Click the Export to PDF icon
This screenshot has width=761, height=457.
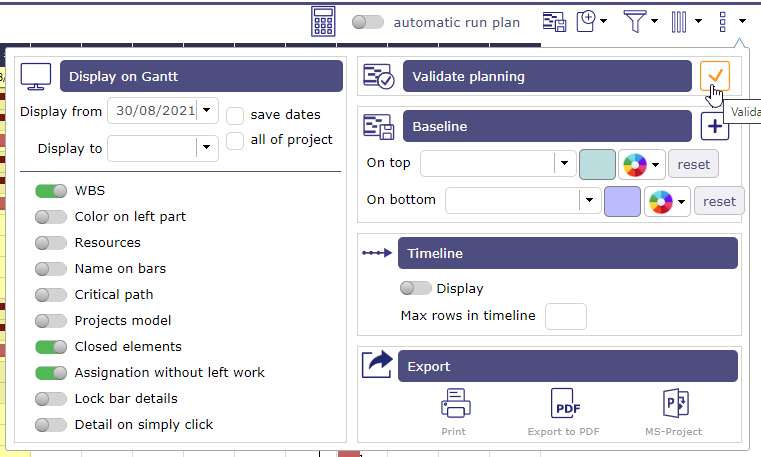[566, 404]
